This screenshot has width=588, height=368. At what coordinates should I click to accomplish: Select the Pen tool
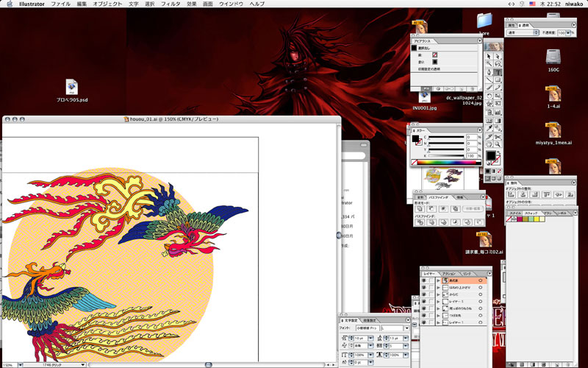coord(489,72)
